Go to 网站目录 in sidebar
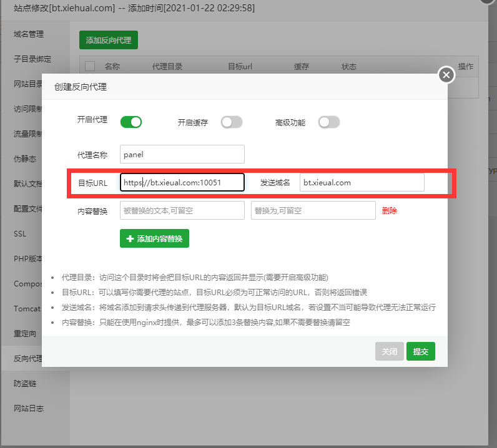The height and width of the screenshot is (448, 497). 28,84
